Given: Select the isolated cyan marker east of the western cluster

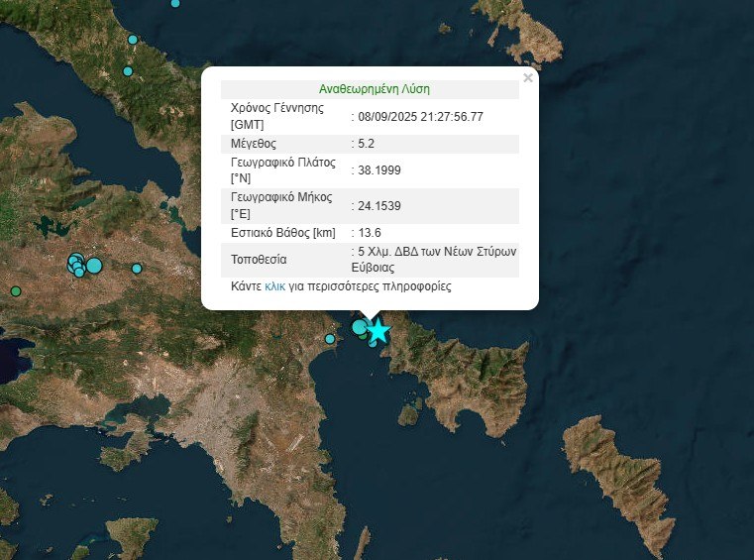Looking at the screenshot, I should tap(137, 269).
